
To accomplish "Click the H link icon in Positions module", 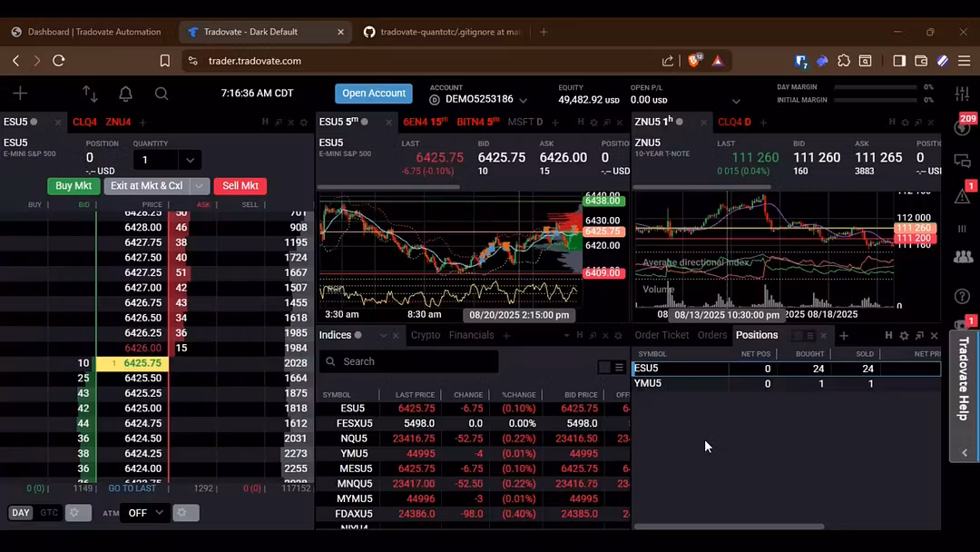I will pos(888,336).
